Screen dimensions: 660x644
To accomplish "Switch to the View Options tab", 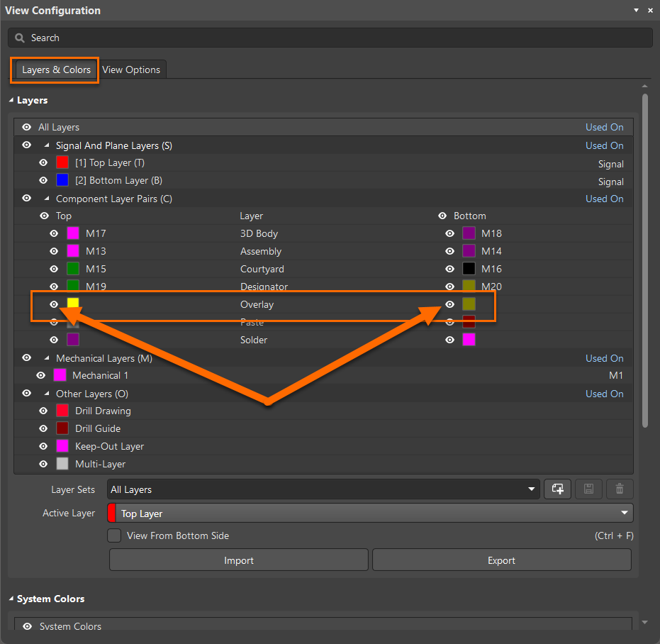I will pos(131,70).
